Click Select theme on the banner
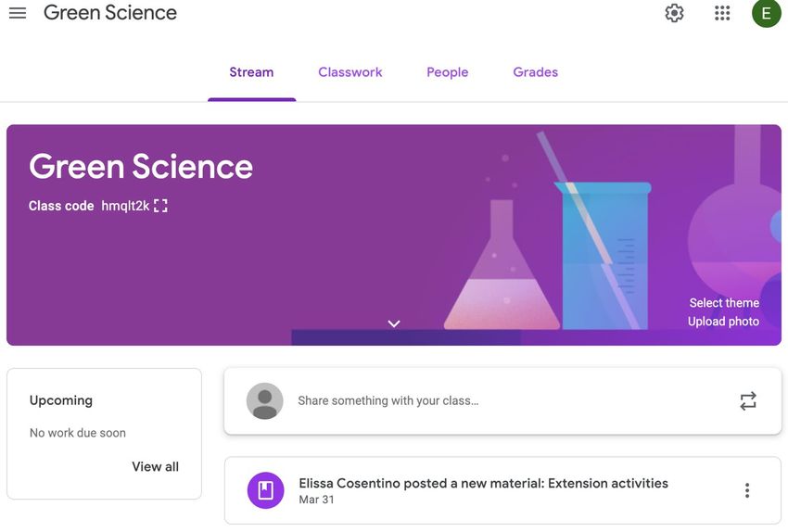The width and height of the screenshot is (788, 532). tap(724, 303)
